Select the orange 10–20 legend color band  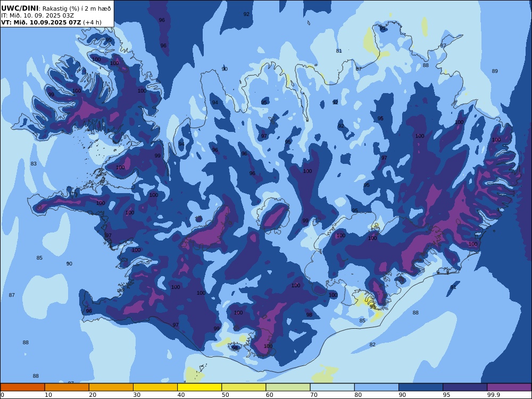[x=67, y=387]
